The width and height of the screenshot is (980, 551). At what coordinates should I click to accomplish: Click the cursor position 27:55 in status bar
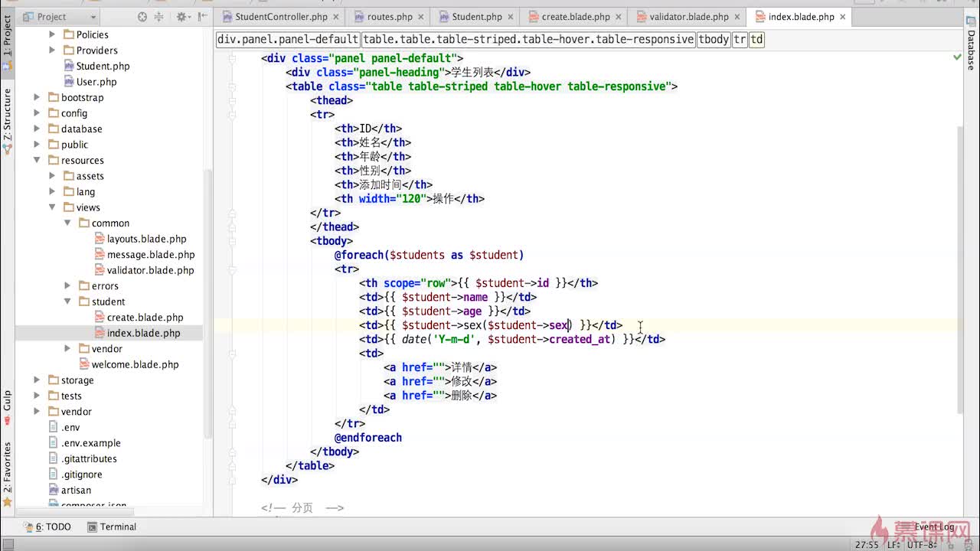(866, 545)
